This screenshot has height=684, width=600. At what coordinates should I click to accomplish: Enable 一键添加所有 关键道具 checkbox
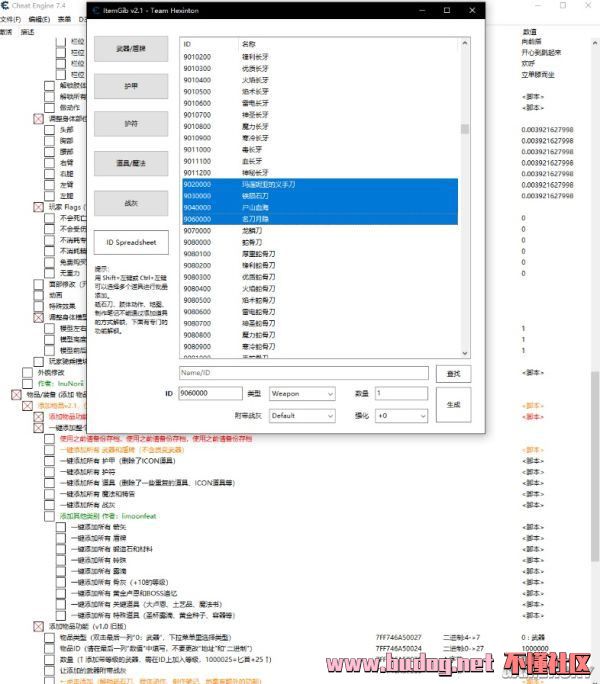(x=61, y=605)
